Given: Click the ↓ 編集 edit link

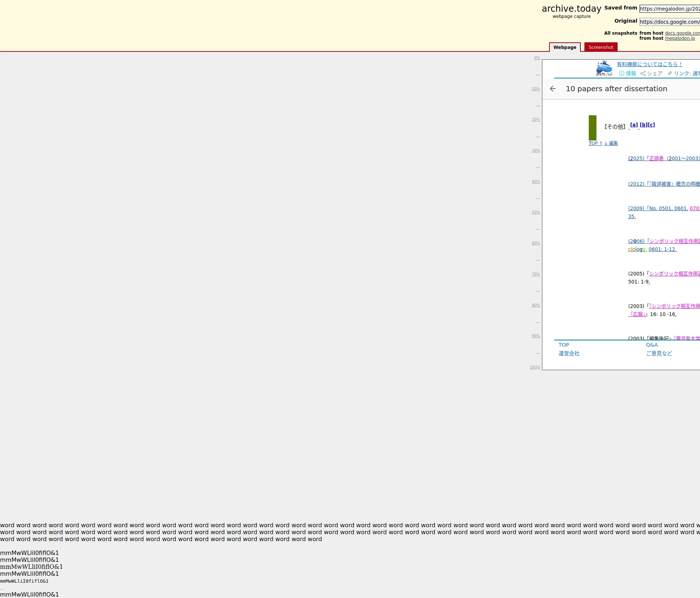Looking at the screenshot, I should [611, 143].
